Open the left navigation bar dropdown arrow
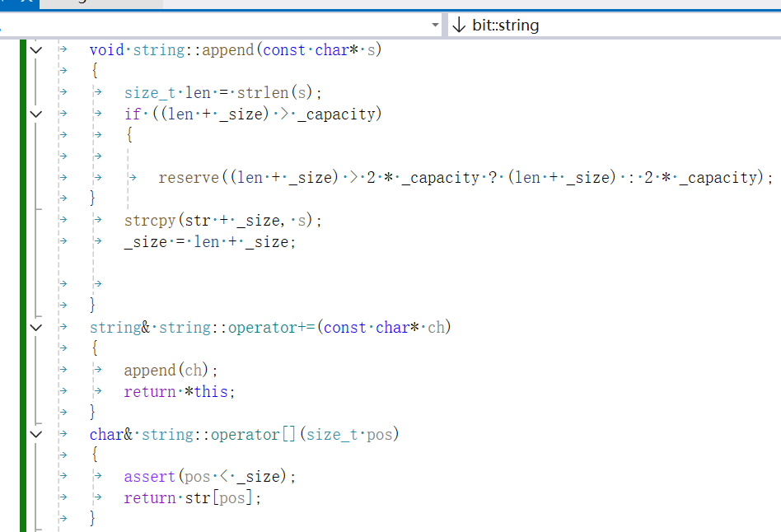The width and height of the screenshot is (781, 532). point(435,25)
